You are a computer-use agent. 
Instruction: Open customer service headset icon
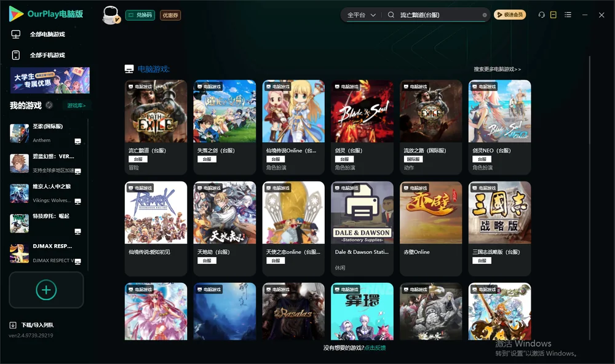pos(542,15)
